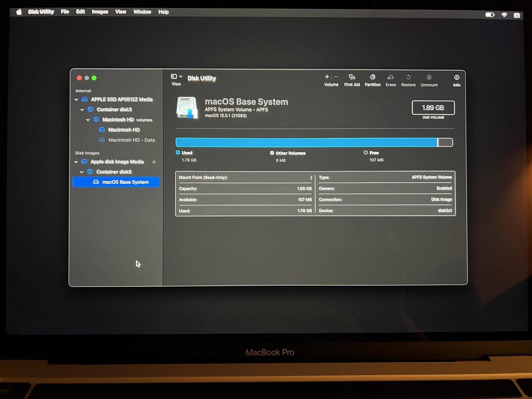Open the Window menu
Viewport: 532px width, 399px height.
click(x=142, y=12)
